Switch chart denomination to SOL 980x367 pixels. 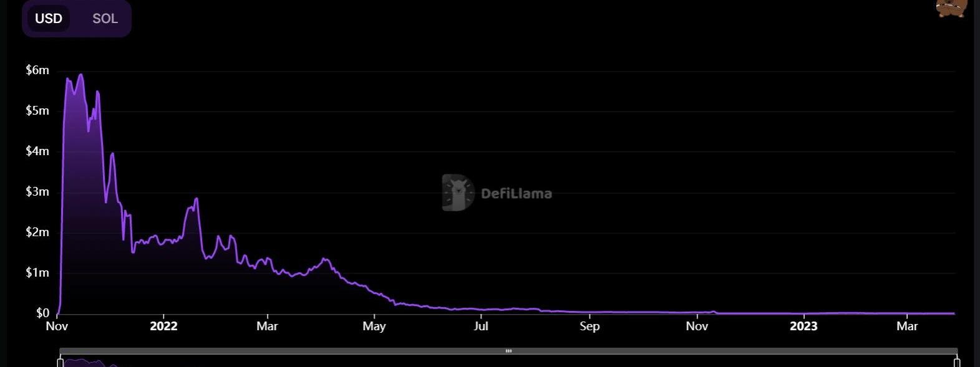(105, 19)
